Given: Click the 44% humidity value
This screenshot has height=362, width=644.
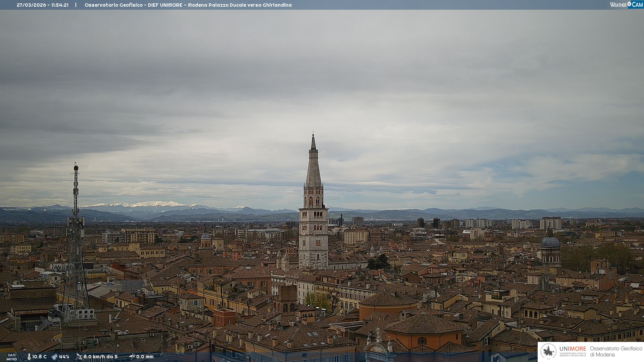Looking at the screenshot, I should point(64,357).
